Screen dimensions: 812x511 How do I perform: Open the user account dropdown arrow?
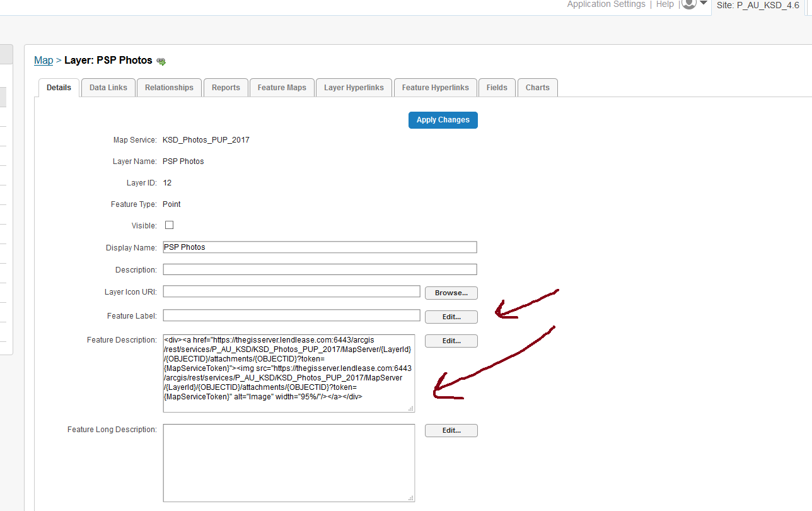click(x=703, y=4)
